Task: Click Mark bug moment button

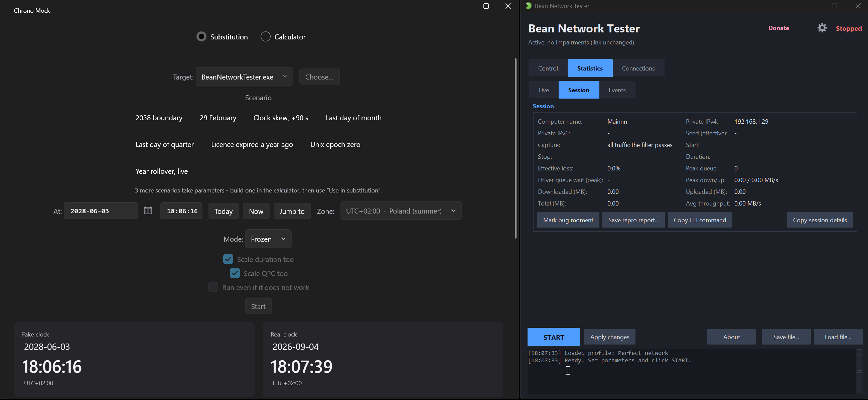Action: pyautogui.click(x=568, y=220)
